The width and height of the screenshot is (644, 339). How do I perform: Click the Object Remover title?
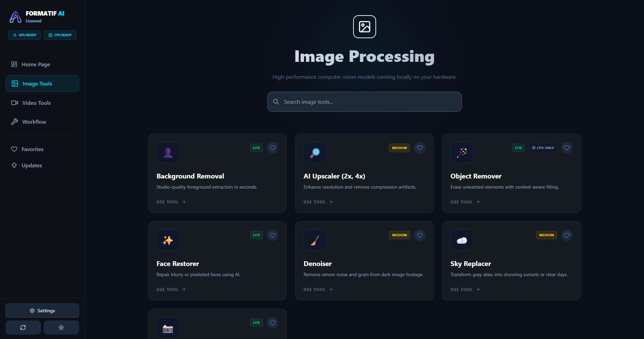(x=476, y=176)
